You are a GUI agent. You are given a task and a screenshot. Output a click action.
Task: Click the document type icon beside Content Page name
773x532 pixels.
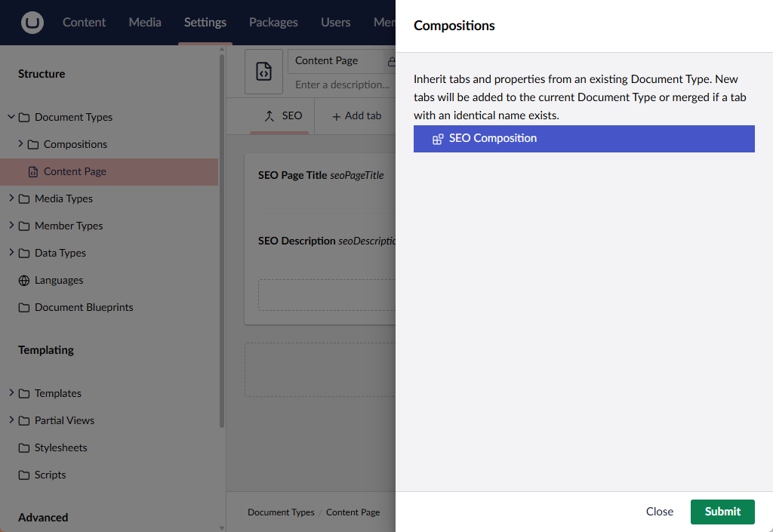(263, 72)
